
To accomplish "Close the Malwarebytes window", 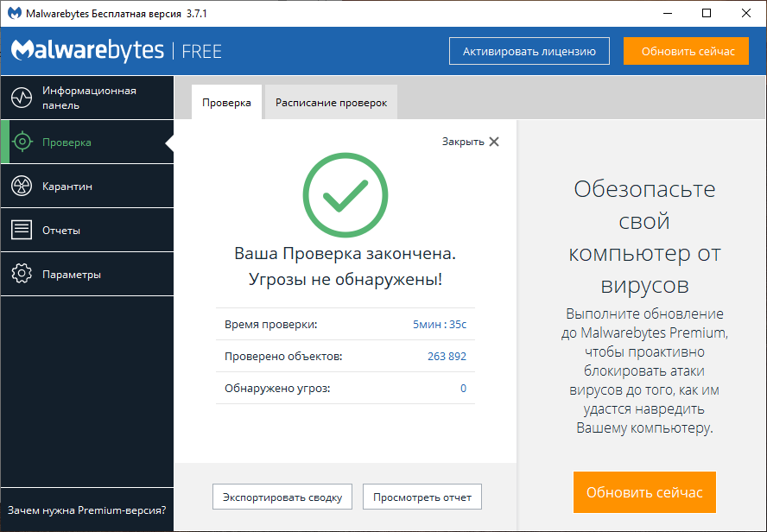I will click(746, 13).
